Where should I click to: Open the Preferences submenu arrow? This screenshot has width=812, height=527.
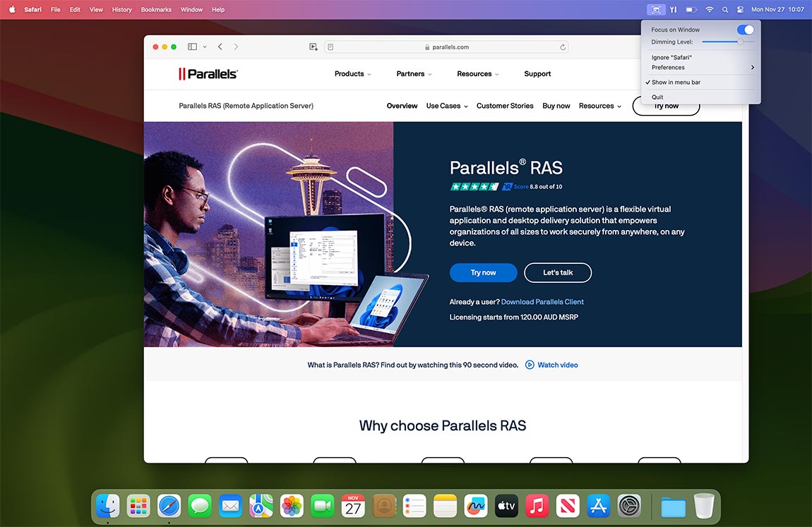[753, 68]
